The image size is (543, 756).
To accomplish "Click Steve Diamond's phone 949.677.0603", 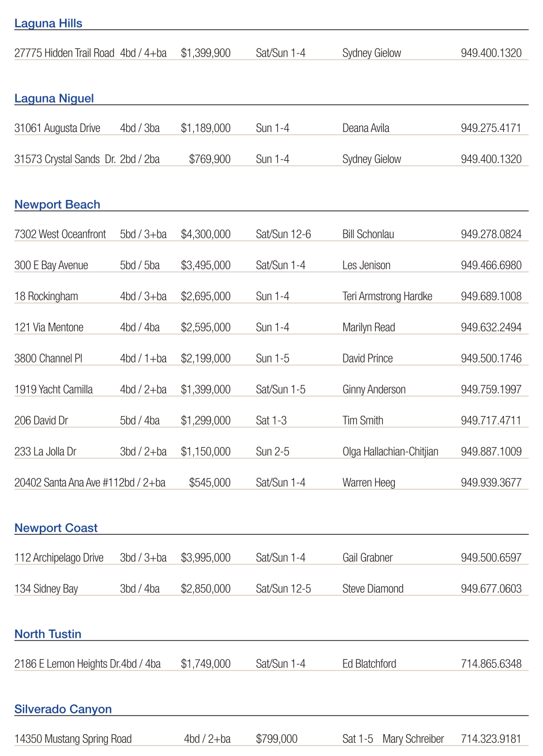I will click(491, 589).
